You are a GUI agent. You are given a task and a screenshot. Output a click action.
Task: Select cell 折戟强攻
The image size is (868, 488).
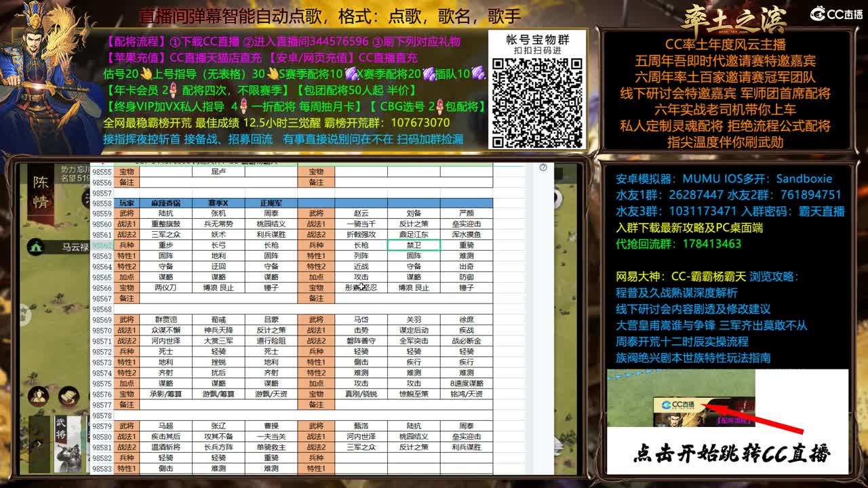[361, 235]
